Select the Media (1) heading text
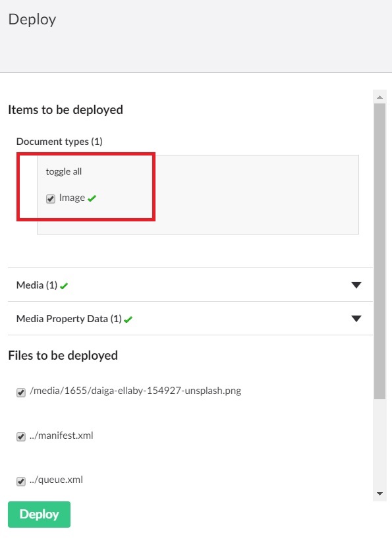This screenshot has width=392, height=558. coord(37,285)
